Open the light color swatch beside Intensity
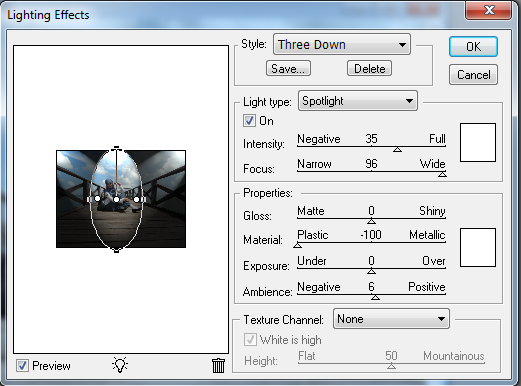The height and width of the screenshot is (386, 521). pos(478,142)
